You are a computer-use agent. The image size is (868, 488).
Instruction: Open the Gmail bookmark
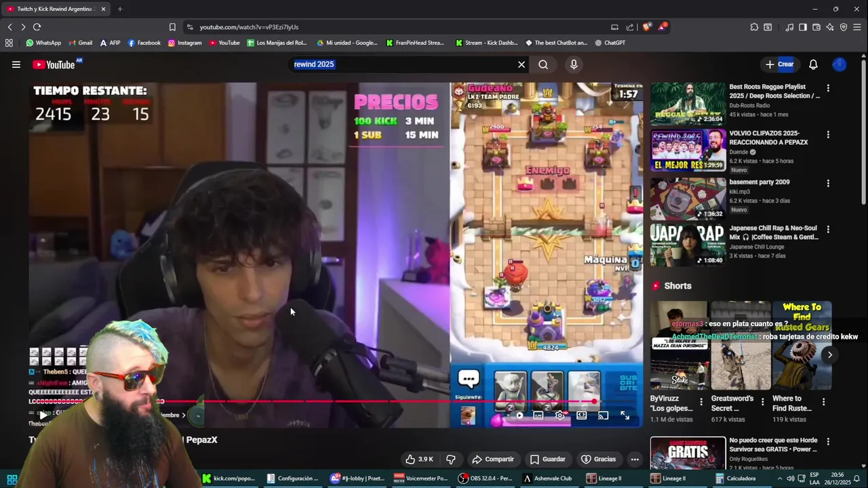[80, 43]
